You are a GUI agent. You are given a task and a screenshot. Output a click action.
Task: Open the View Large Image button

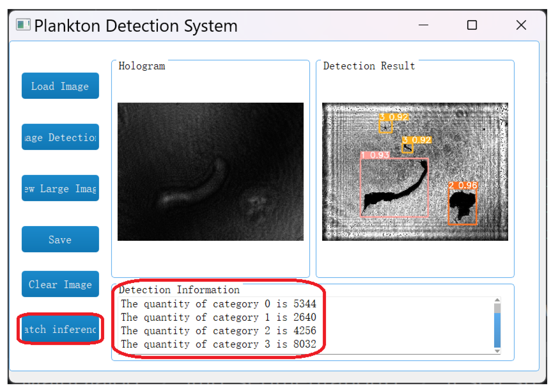(x=60, y=188)
